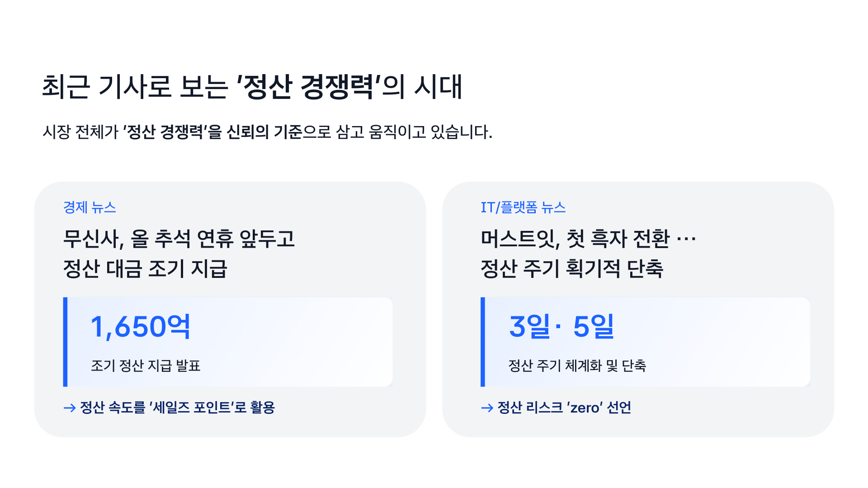
Task: Open the '경제 뉴스' category label
Action: 90,207
